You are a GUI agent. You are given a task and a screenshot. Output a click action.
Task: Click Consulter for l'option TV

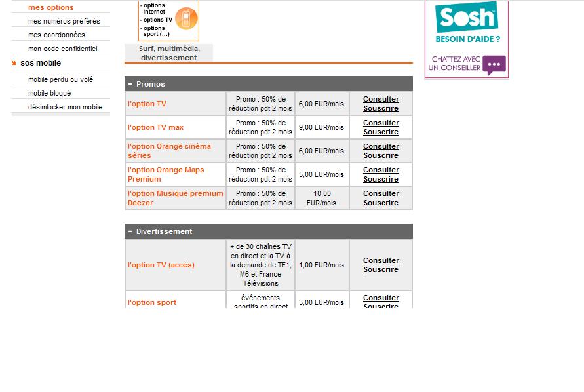[381, 100]
